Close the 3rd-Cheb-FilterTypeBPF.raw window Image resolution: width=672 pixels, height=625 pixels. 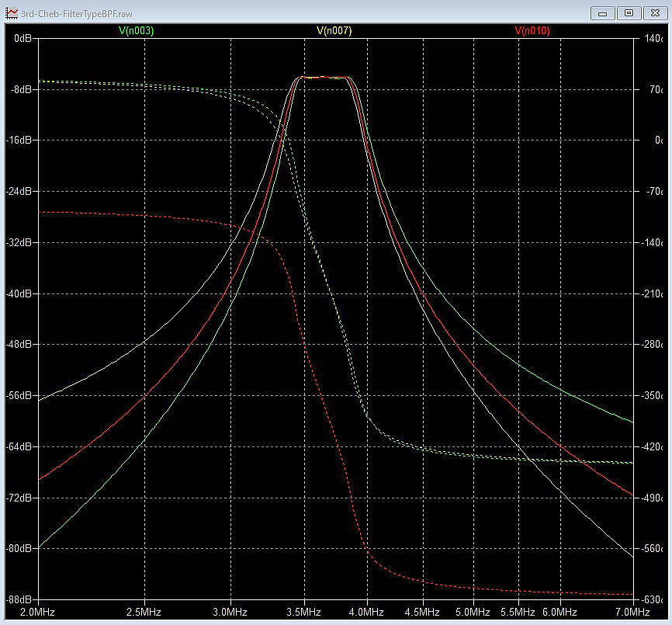point(655,13)
